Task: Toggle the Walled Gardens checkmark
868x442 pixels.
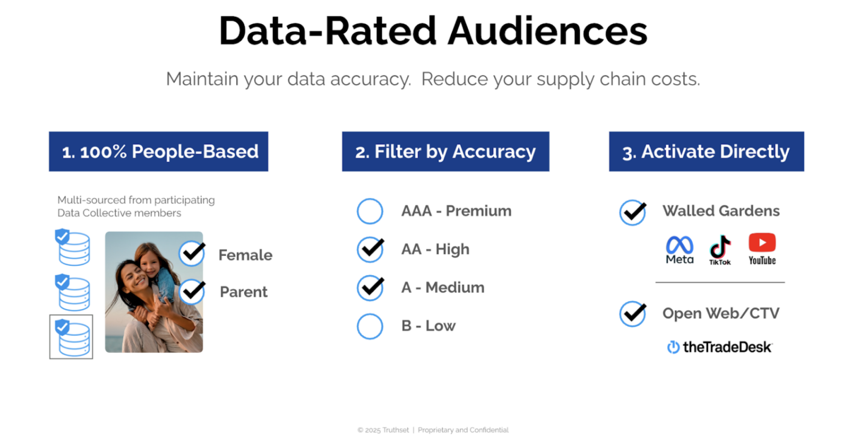Action: pos(632,212)
